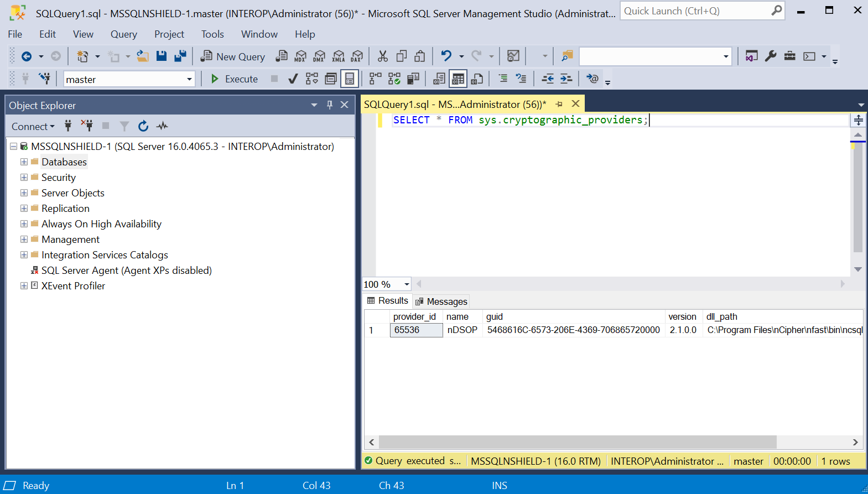Viewport: 868px width, 494px height.
Task: Expand the Databases node
Action: [24, 162]
